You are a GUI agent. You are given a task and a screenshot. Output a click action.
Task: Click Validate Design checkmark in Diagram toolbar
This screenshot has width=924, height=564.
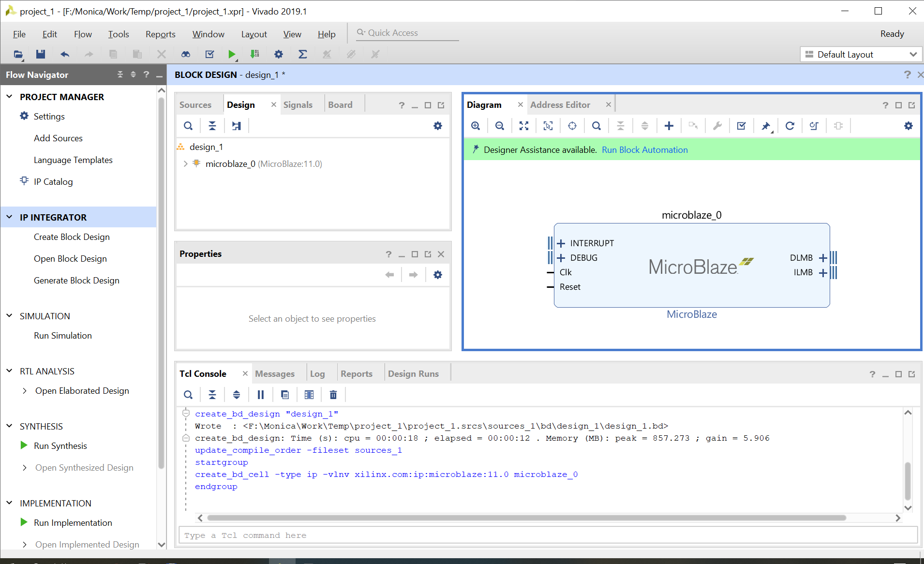click(741, 126)
